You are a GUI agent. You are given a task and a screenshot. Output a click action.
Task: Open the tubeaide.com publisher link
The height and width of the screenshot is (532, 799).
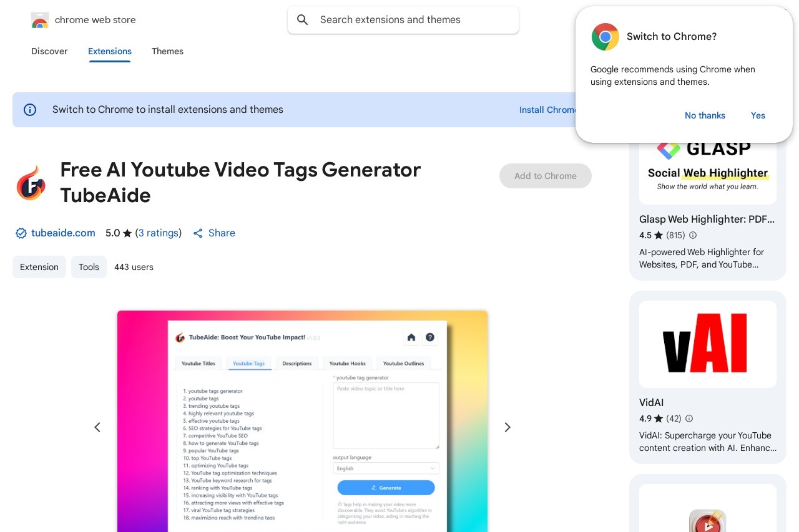[x=63, y=233]
